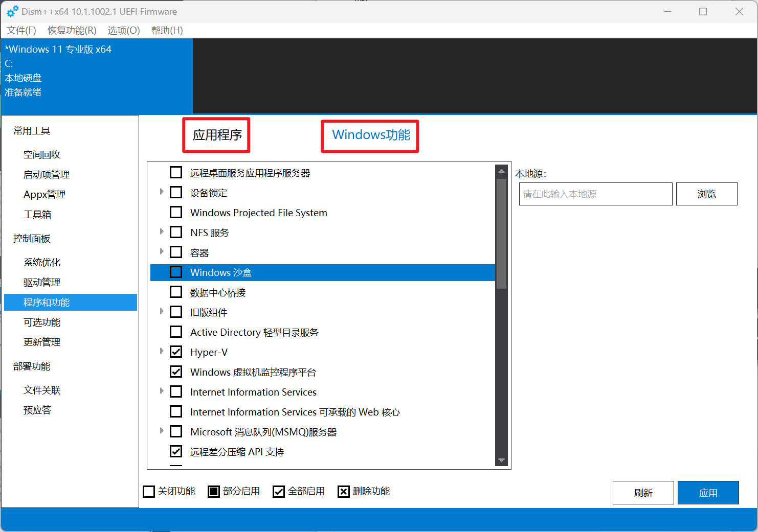Minimize the Dism++ window
This screenshot has width=758, height=532.
click(667, 11)
